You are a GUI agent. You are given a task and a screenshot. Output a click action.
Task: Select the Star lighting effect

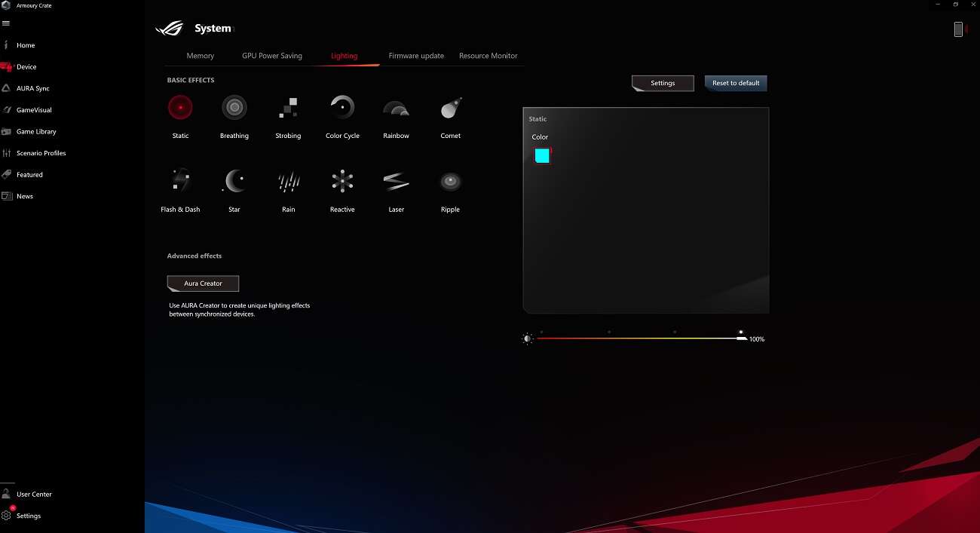click(234, 182)
